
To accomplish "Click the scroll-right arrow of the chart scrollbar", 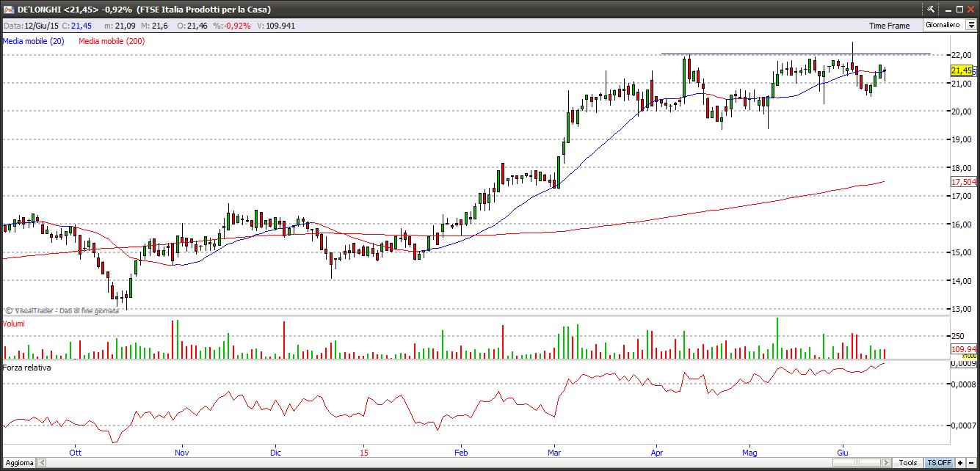I will tap(886, 463).
